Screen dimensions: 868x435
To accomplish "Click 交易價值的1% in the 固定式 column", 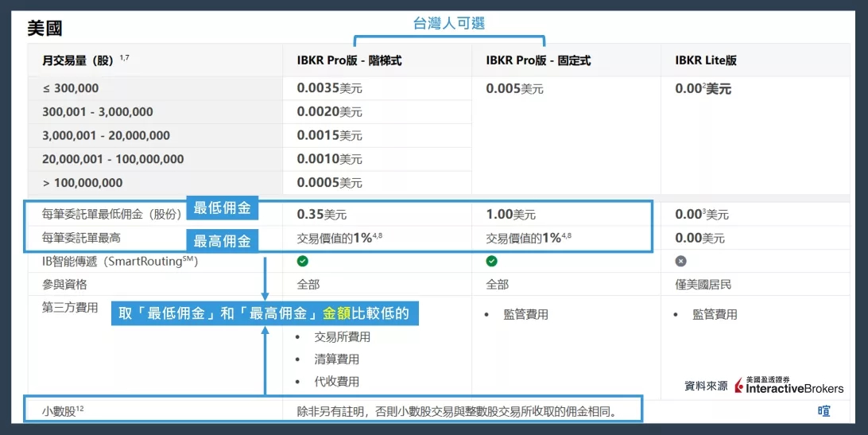I will coord(529,239).
